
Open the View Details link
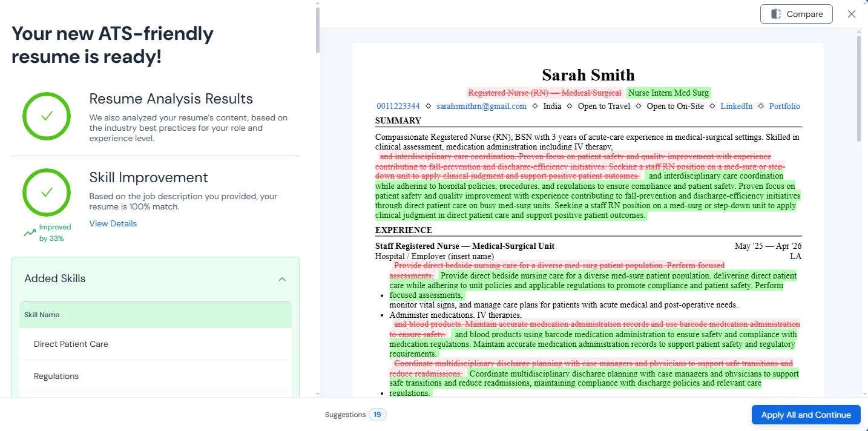tap(113, 223)
